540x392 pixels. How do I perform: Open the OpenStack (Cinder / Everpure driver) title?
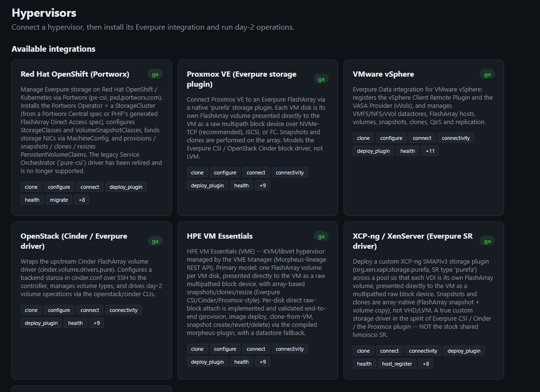coord(74,241)
